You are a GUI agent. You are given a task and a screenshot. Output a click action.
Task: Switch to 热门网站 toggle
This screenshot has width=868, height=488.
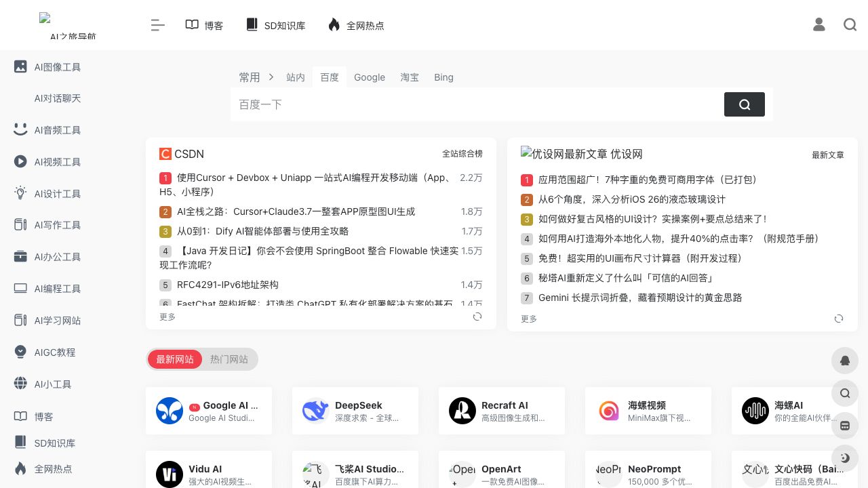click(x=229, y=359)
